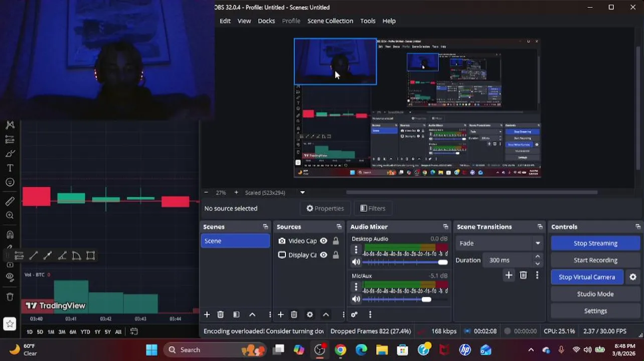Screen dimensions: 644x361
Task: Decrease transition duration with down arrow
Action: 538,264
